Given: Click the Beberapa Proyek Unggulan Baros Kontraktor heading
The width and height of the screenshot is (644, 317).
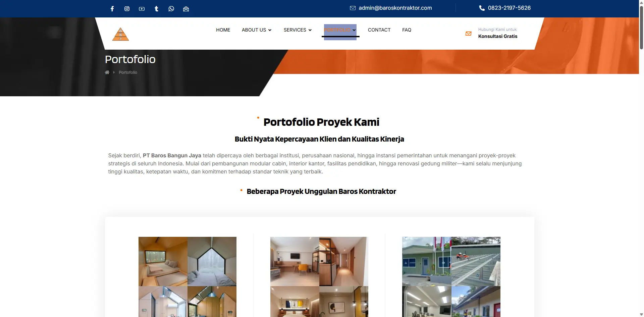Looking at the screenshot, I should tap(321, 192).
